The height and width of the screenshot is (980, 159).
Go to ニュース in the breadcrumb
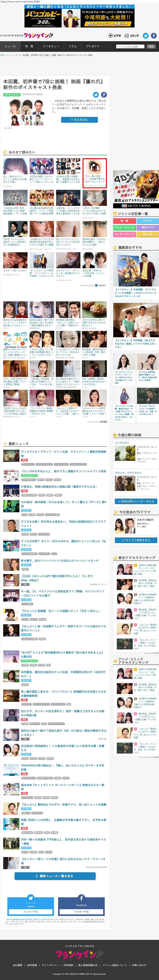coord(13,55)
